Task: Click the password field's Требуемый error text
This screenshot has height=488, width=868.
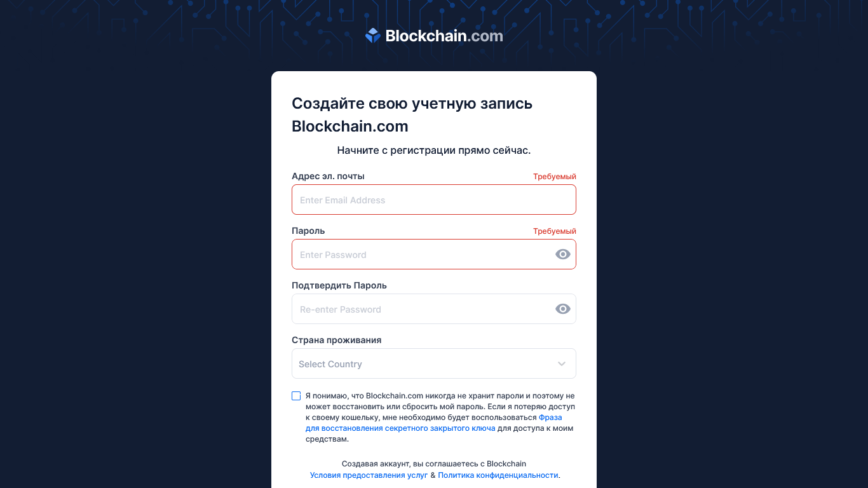Action: click(554, 231)
